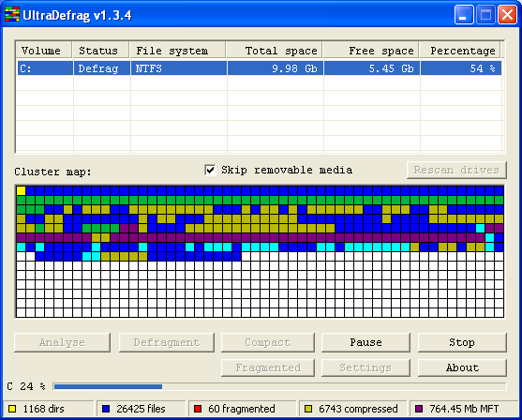522x420 pixels.
Task: Click the Total space column header
Action: coord(275,51)
